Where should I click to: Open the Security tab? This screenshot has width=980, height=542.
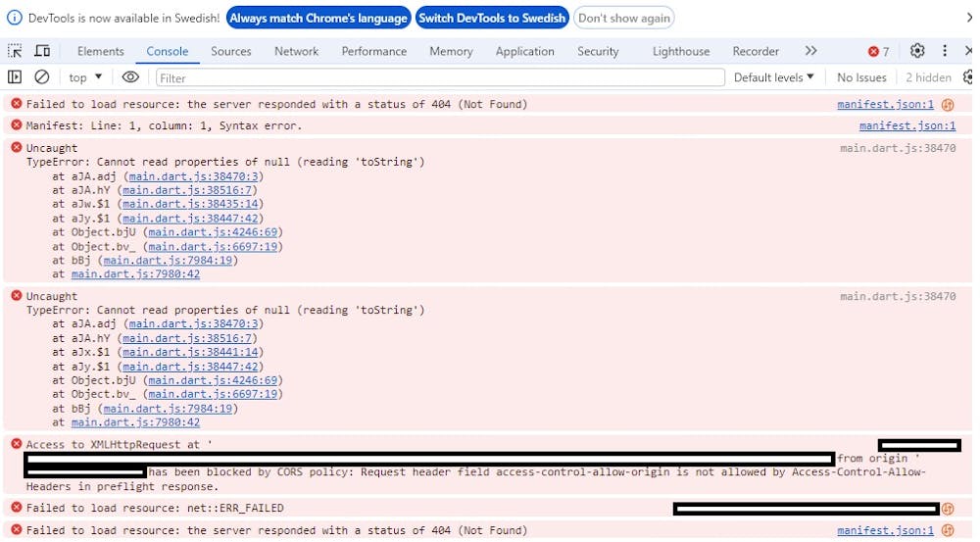coord(598,51)
